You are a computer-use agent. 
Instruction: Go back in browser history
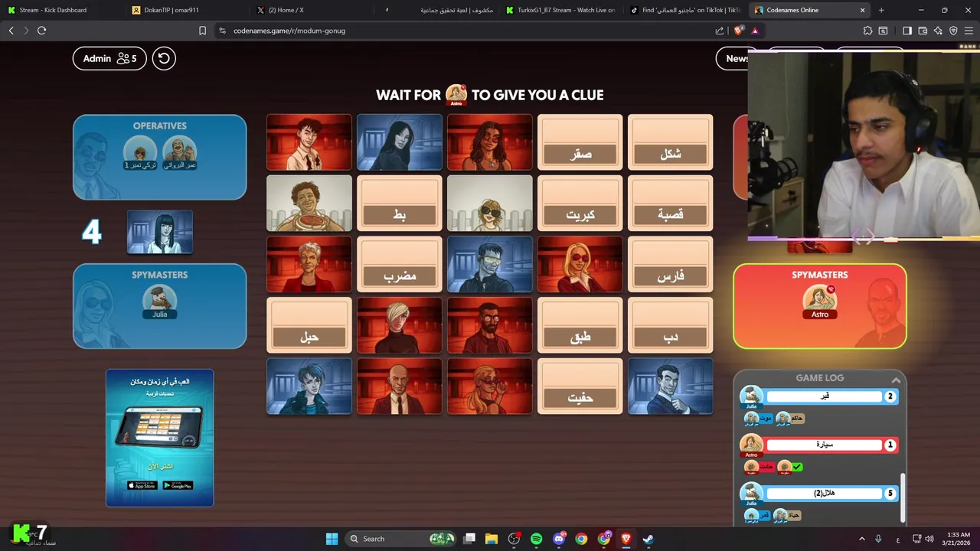tap(11, 31)
